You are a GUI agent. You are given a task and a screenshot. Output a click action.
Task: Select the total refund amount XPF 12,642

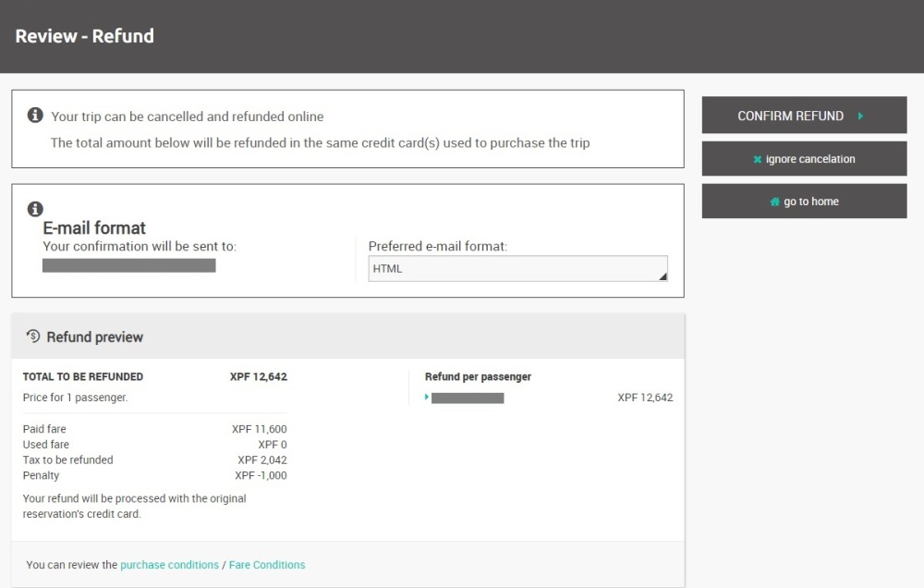258,377
